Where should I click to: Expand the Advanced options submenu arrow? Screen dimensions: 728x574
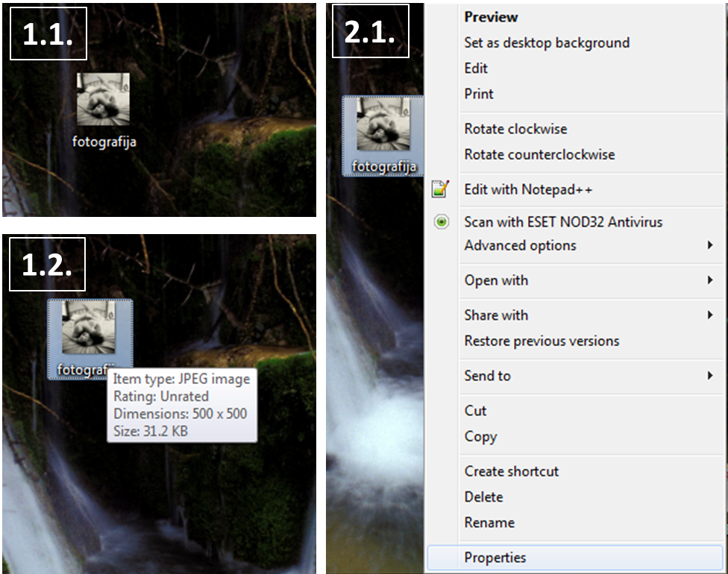tap(710, 245)
